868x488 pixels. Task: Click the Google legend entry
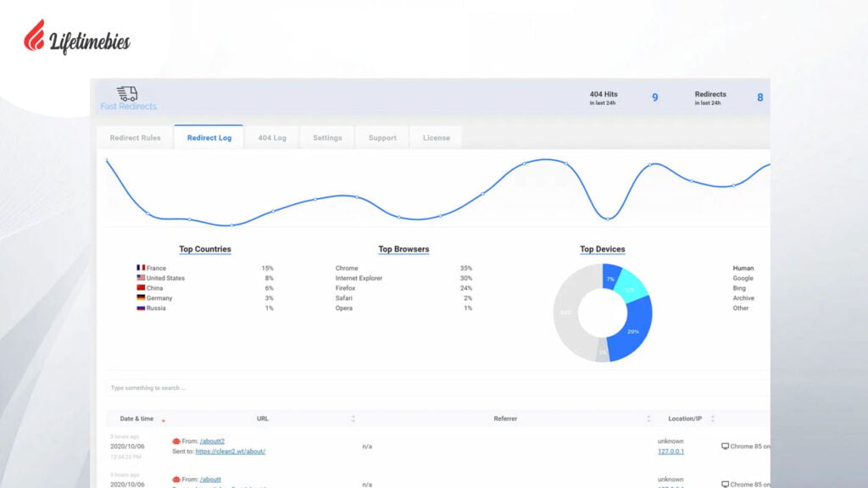tap(743, 278)
